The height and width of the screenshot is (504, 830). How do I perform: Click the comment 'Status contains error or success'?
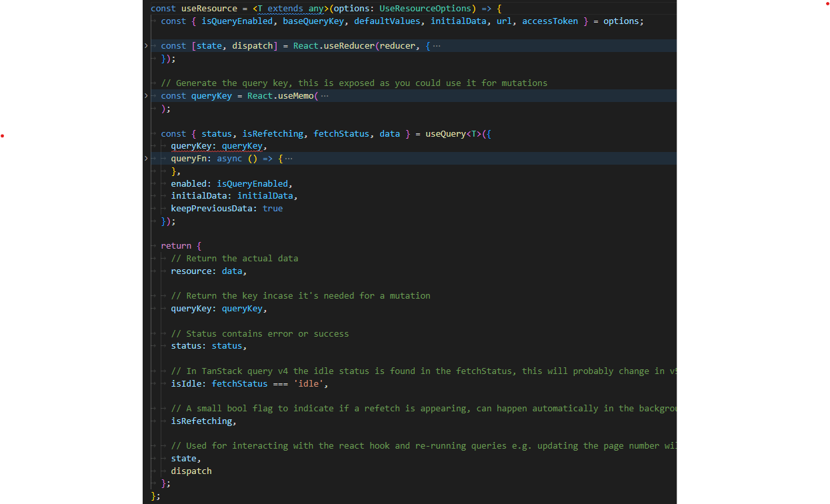click(260, 334)
